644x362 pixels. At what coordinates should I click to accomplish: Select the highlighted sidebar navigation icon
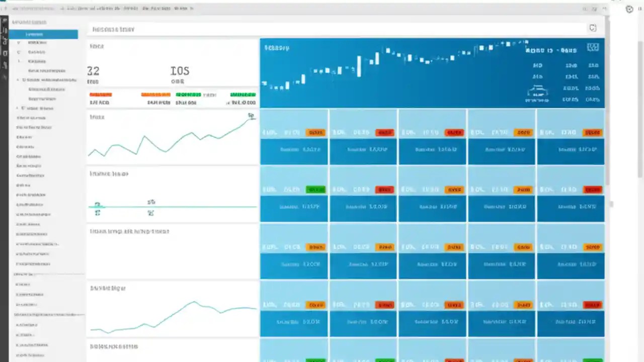(x=34, y=34)
